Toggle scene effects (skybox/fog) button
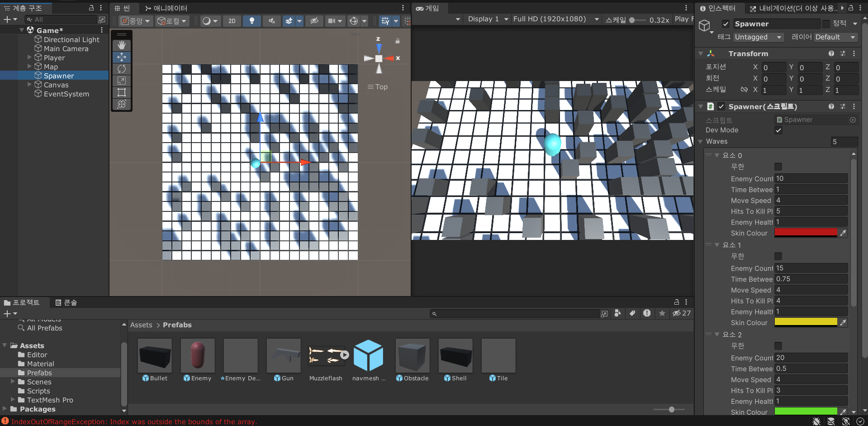 pos(289,21)
